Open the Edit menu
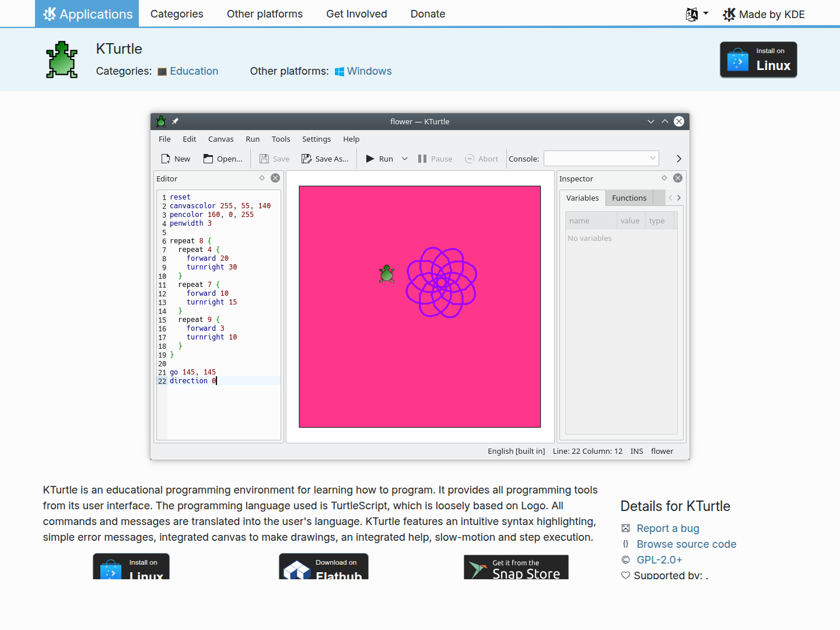The image size is (840, 630). coord(190,139)
